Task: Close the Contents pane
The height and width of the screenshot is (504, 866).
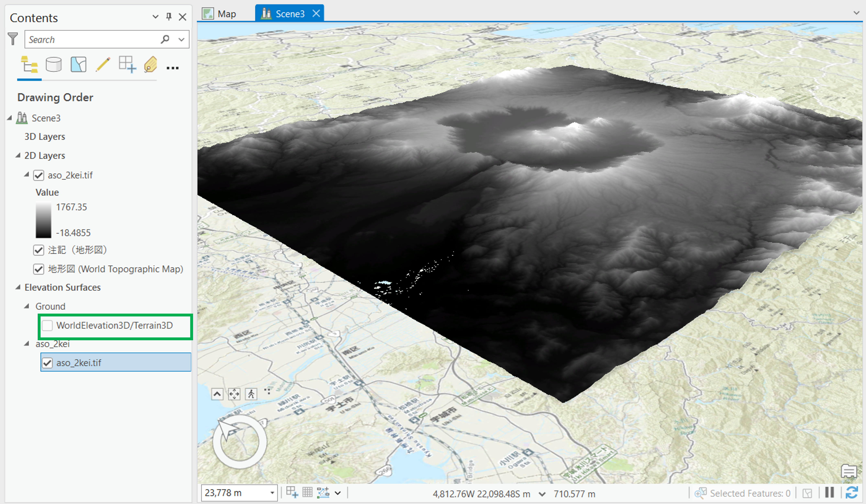Action: [182, 17]
